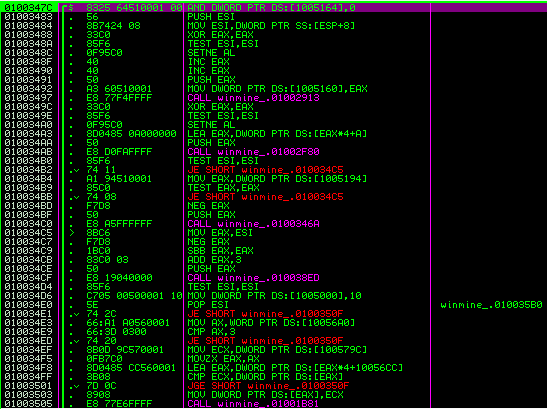Click address 0100348F
Screen dimensions: 547x409
pyautogui.click(x=29, y=62)
